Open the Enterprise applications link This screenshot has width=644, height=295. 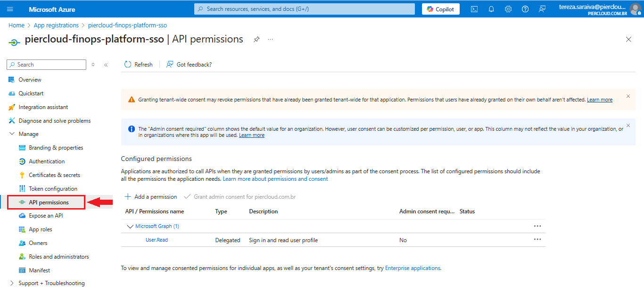click(413, 268)
